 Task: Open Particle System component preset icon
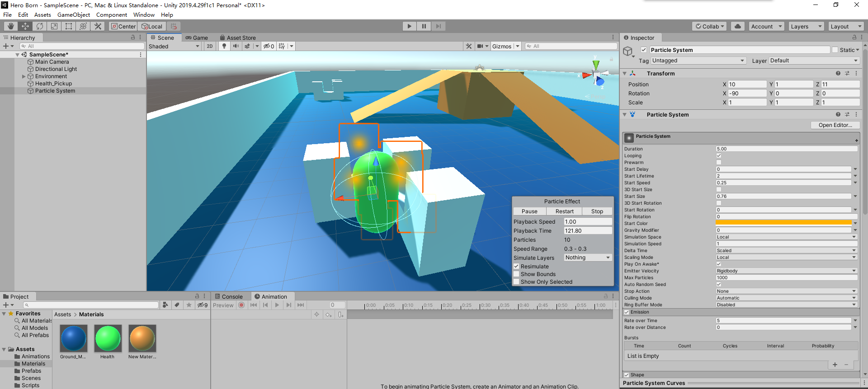point(847,114)
